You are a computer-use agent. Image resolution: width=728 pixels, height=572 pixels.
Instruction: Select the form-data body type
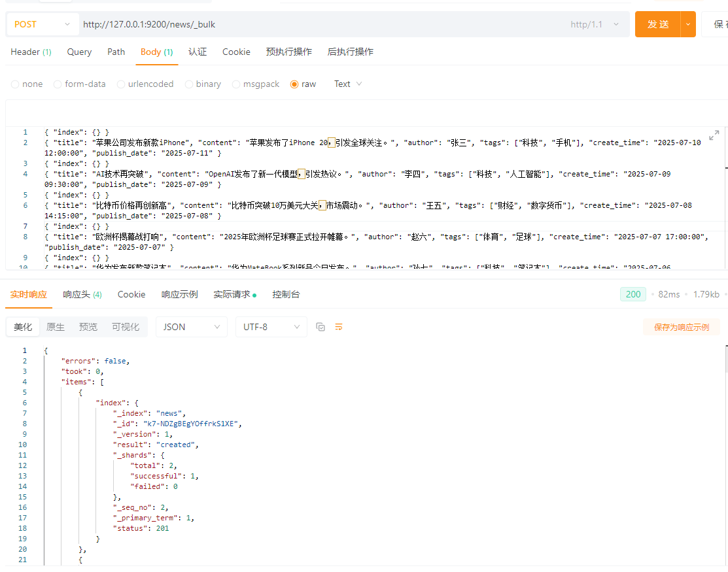pyautogui.click(x=79, y=84)
